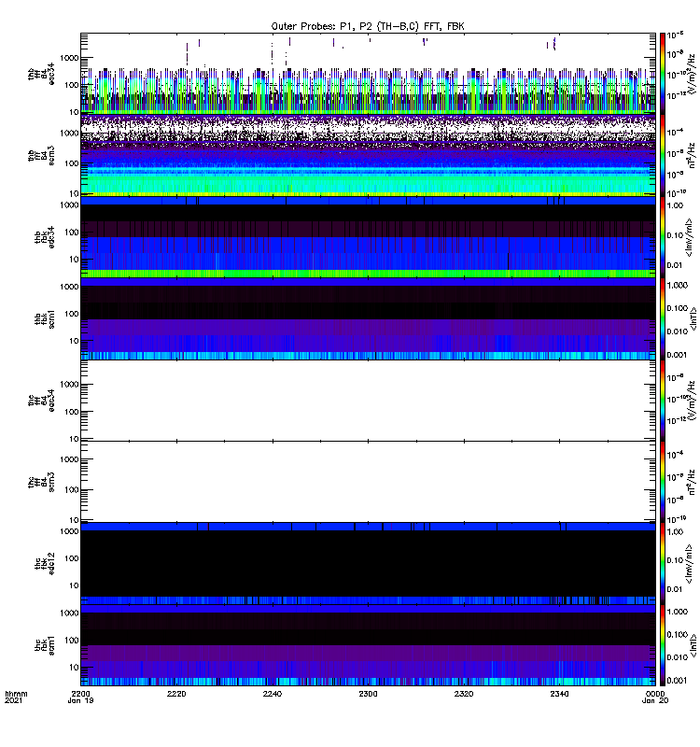Click the "thc fbk edc12" axis label
Image resolution: width=700 pixels, height=747 pixels.
coord(45,564)
